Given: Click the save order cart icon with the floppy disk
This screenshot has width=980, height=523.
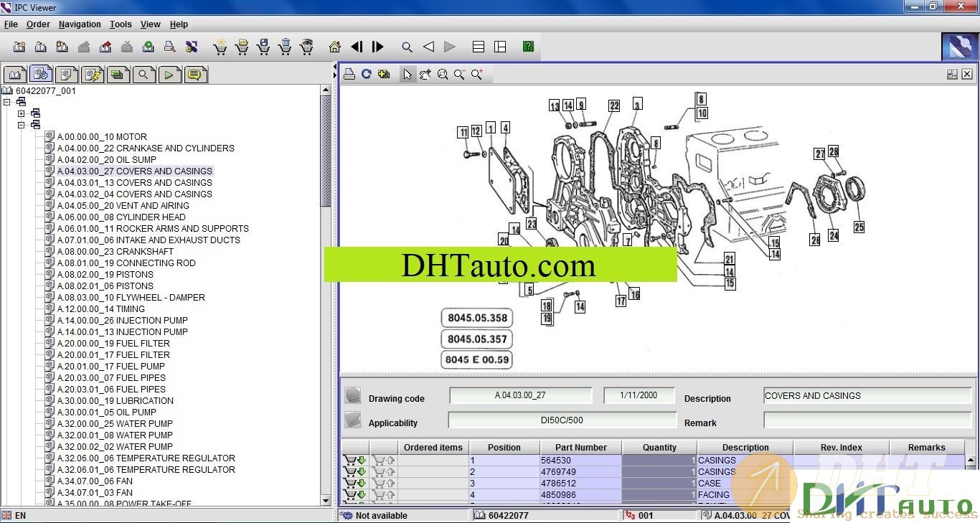Looking at the screenshot, I should [263, 47].
